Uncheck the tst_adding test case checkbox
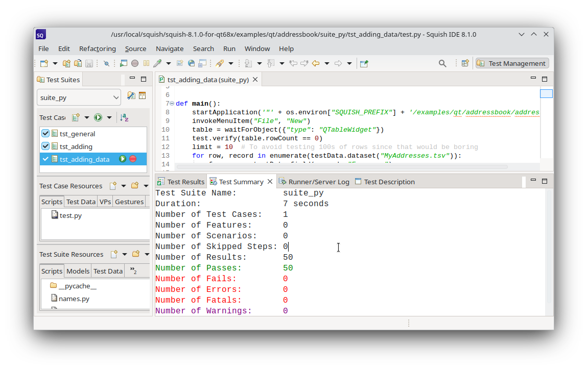The height and width of the screenshot is (370, 588). 46,146
